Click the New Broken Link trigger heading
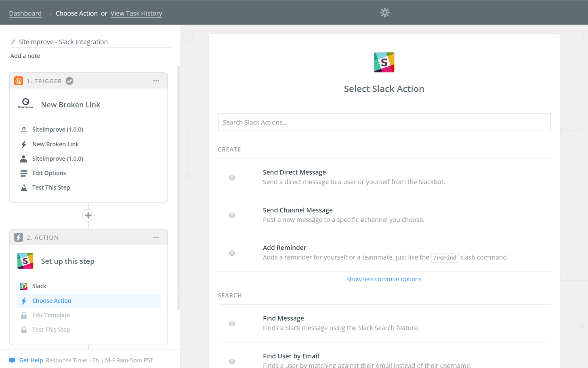The height and width of the screenshot is (368, 588). 71,105
